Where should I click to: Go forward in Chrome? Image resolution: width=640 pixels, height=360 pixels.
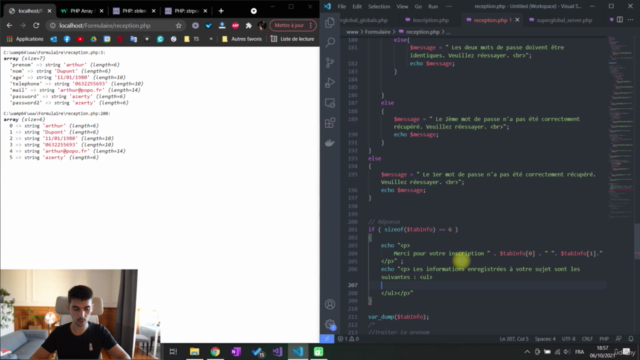(23, 25)
